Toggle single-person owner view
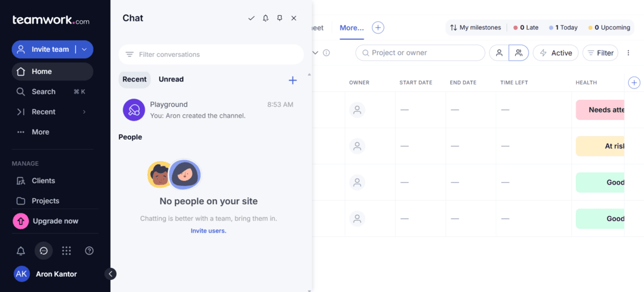 (499, 53)
